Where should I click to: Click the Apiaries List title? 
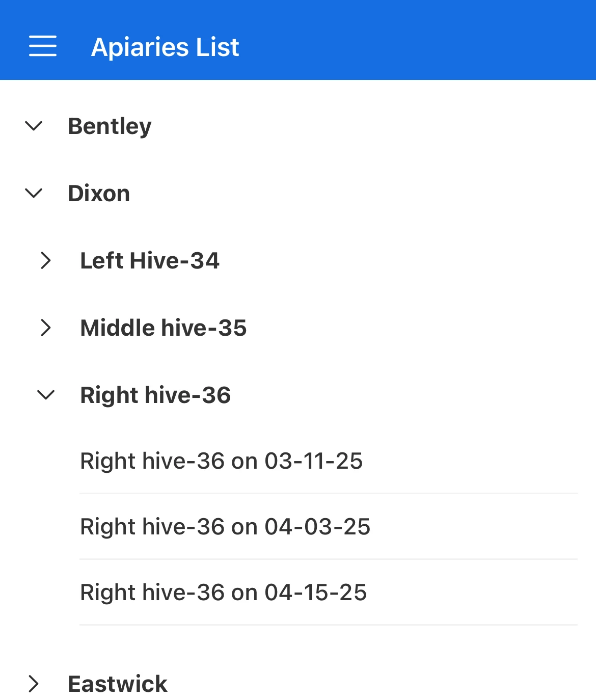tap(165, 47)
